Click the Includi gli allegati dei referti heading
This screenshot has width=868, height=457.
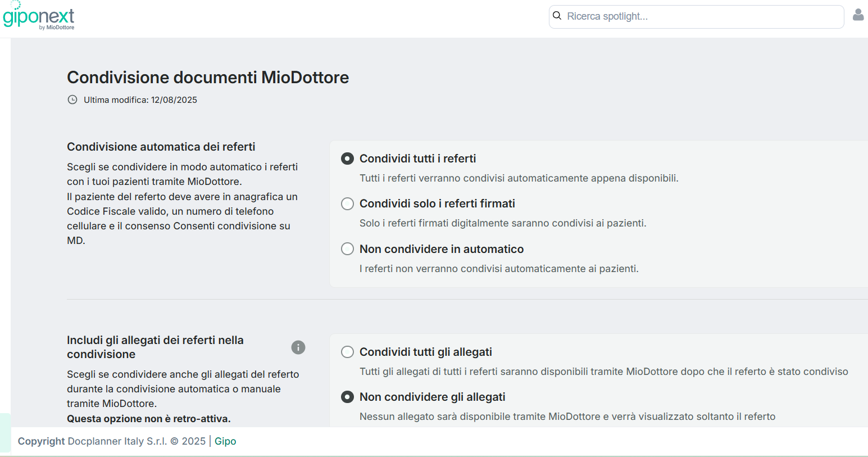[155, 347]
